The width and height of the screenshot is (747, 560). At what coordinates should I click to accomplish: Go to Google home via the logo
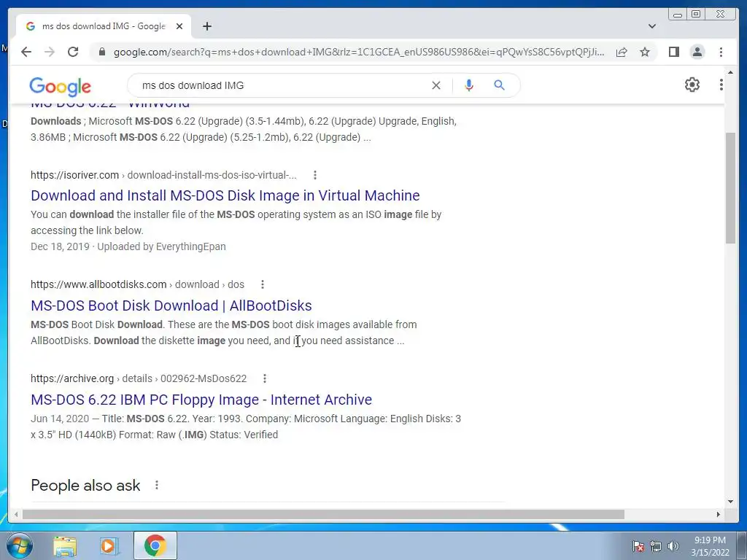60,86
